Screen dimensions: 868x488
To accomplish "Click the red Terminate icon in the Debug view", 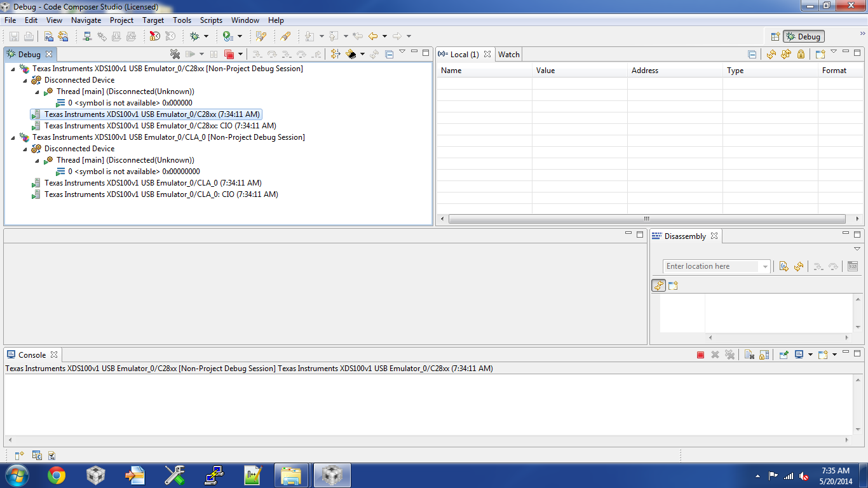I will [229, 55].
